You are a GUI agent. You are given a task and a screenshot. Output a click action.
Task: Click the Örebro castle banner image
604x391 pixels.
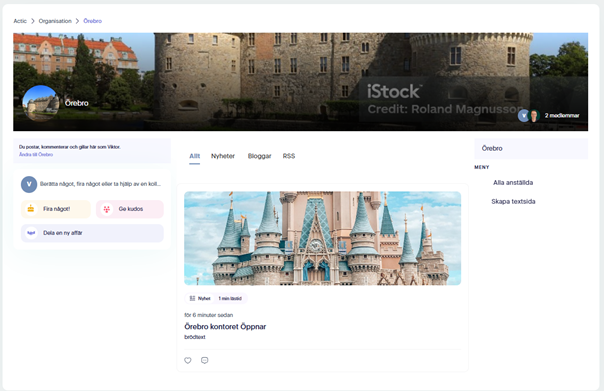tap(300, 82)
